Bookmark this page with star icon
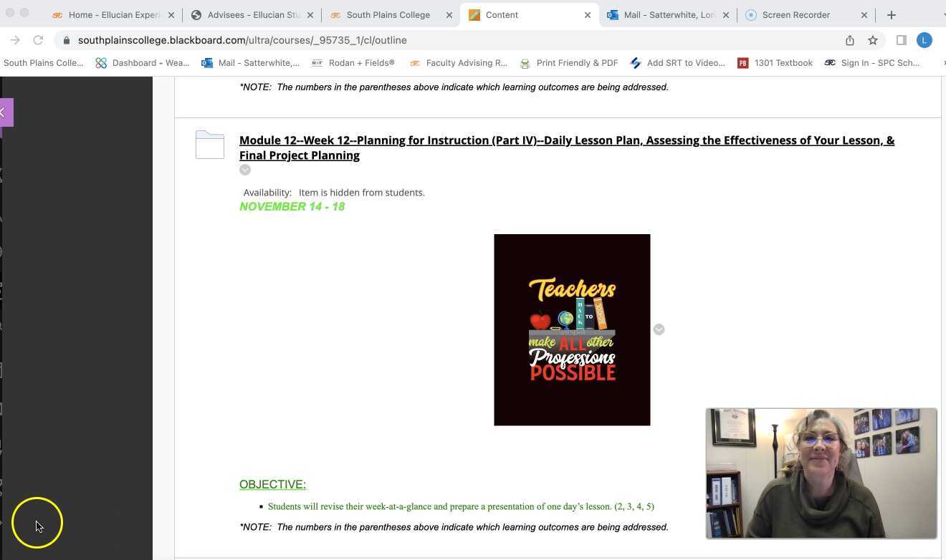Screen dimensions: 946x560 [873, 40]
